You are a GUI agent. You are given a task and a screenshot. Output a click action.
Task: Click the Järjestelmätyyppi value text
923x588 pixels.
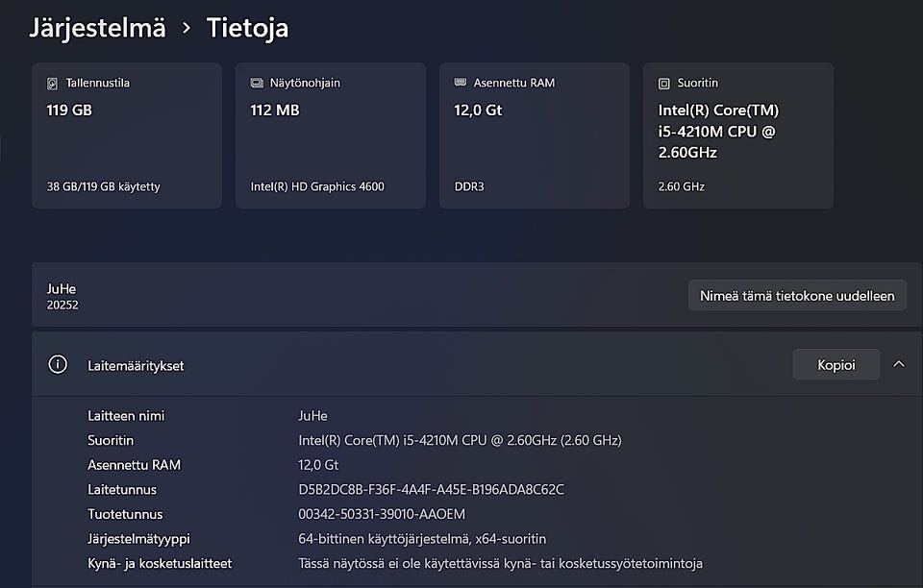(x=422, y=539)
